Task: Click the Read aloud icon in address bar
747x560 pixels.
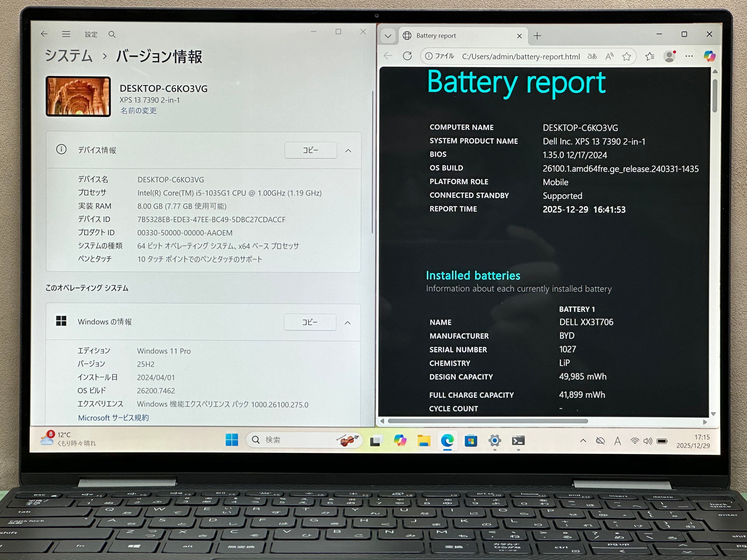Action: click(609, 56)
